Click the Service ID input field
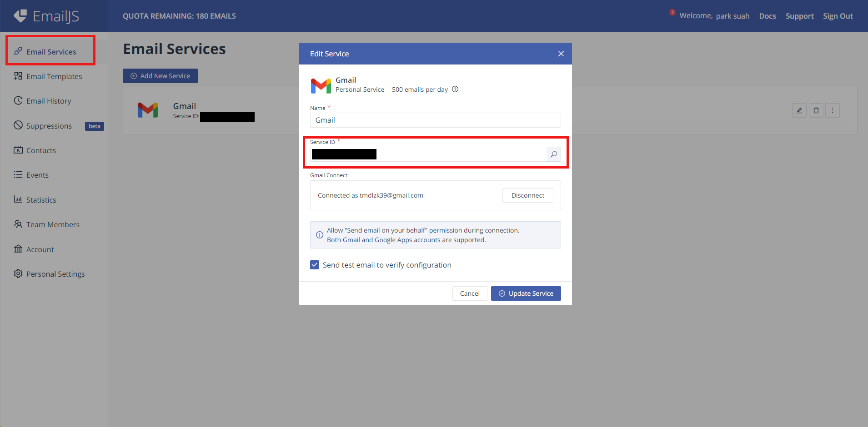Image resolution: width=868 pixels, height=427 pixels. 428,154
